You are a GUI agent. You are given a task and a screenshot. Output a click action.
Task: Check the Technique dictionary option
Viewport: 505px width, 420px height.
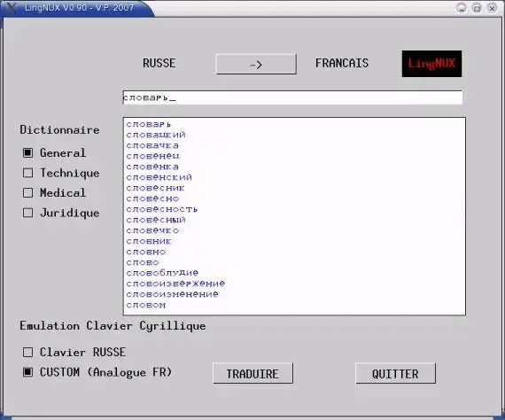coord(28,173)
